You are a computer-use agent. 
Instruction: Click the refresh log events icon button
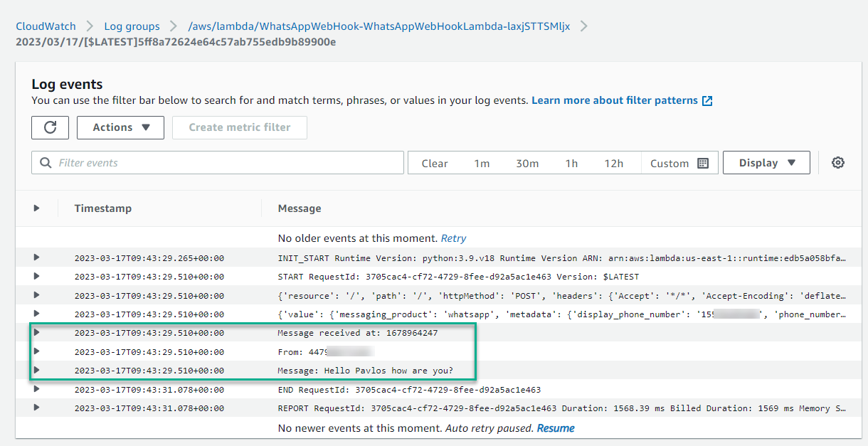[x=50, y=127]
